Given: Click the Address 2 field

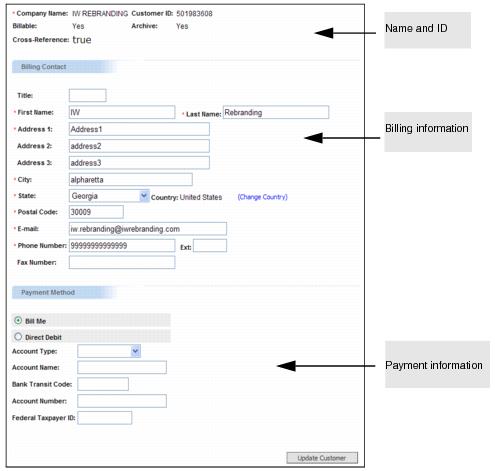Looking at the screenshot, I should point(139,146).
